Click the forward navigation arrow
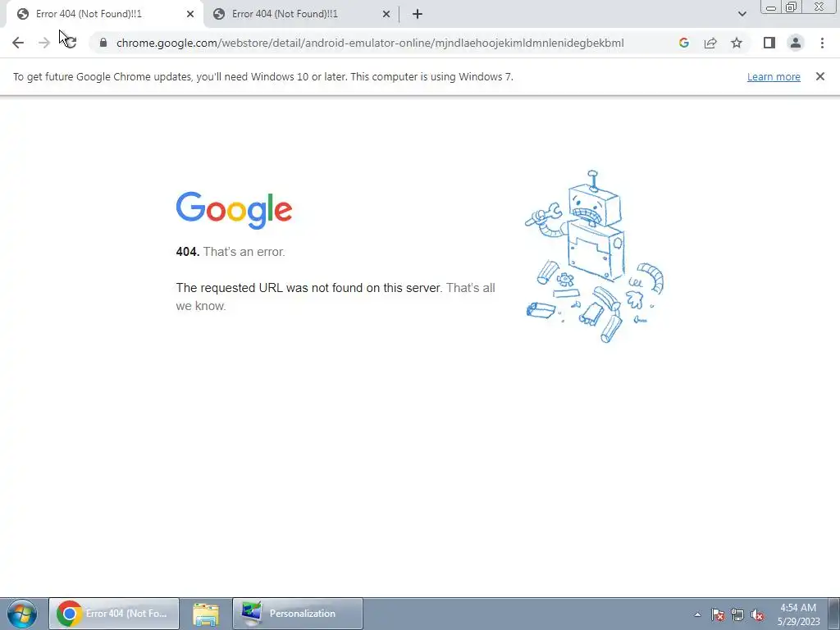The image size is (840, 630). [x=44, y=43]
